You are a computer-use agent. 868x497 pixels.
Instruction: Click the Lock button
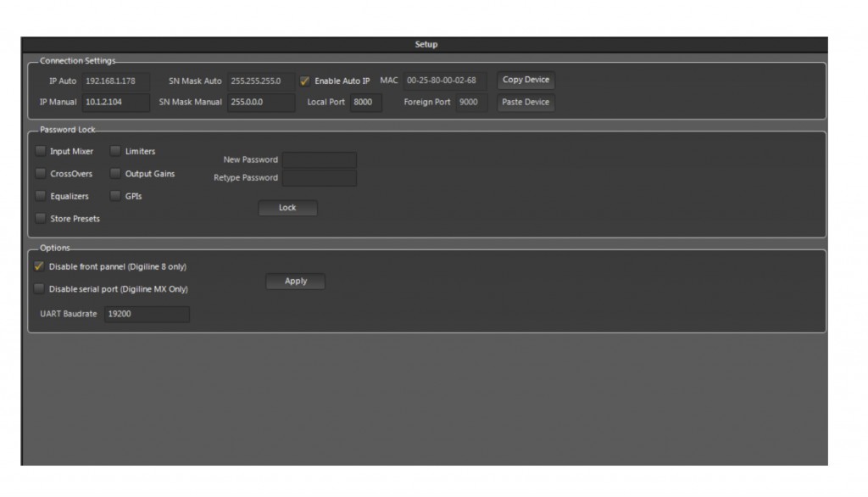tap(287, 208)
